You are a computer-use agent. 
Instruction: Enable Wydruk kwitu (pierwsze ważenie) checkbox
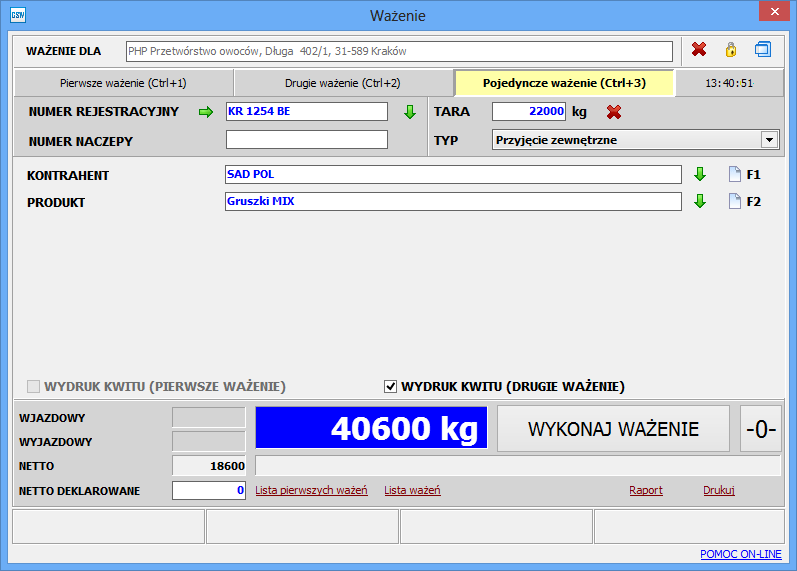click(34, 387)
